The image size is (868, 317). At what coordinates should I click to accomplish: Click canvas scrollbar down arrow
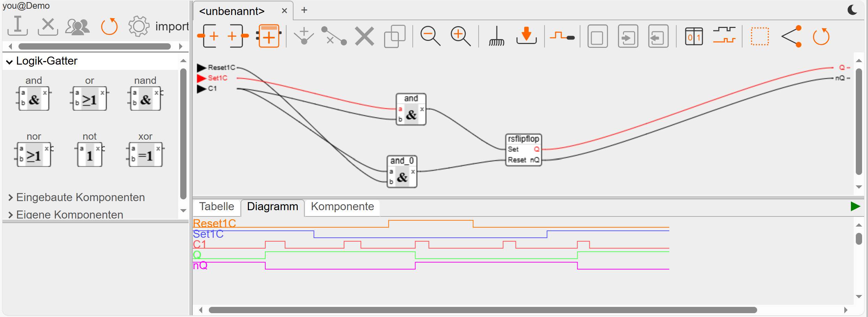pos(859,187)
